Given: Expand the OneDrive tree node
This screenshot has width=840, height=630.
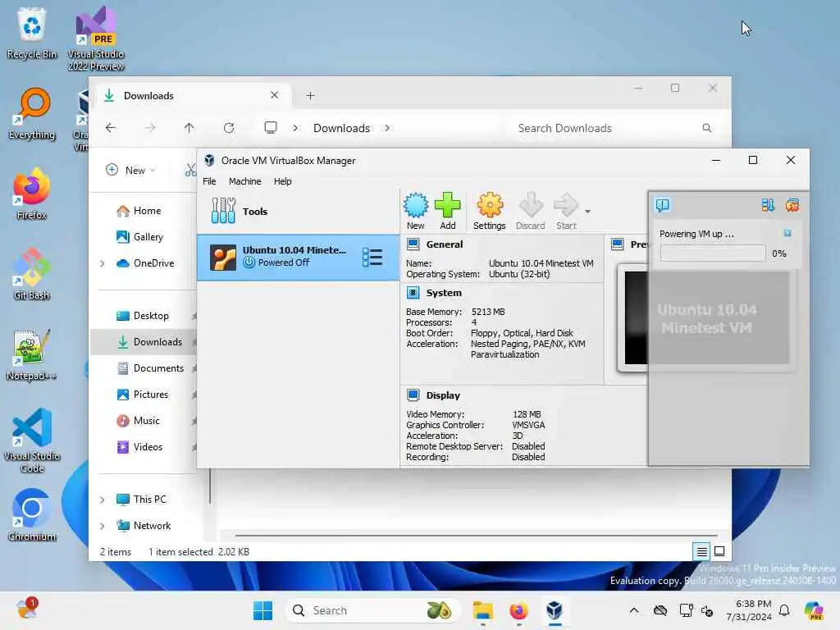Looking at the screenshot, I should click(103, 263).
